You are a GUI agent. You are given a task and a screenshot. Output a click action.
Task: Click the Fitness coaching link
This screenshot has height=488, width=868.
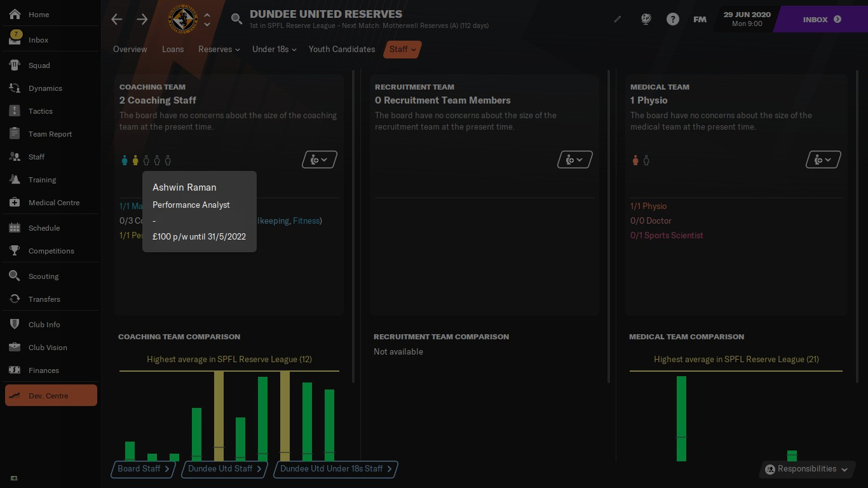click(306, 220)
